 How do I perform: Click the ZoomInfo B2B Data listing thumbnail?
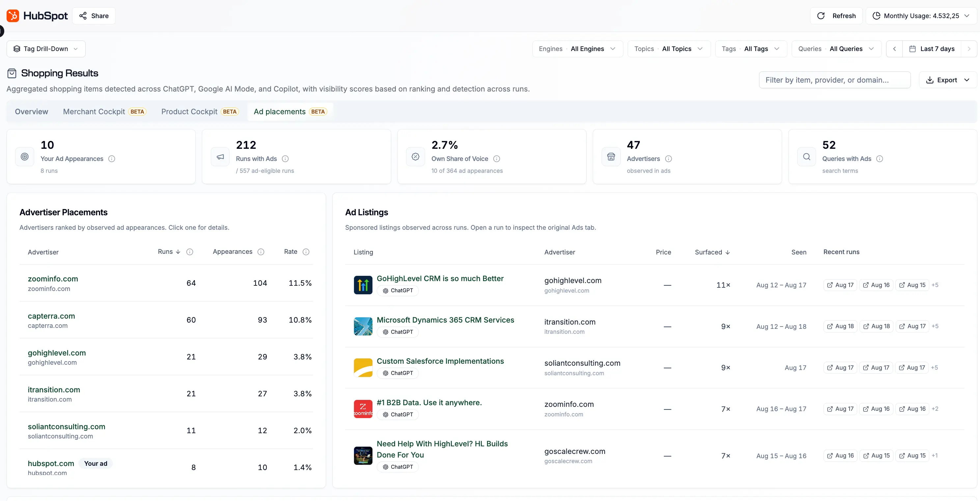[363, 409]
